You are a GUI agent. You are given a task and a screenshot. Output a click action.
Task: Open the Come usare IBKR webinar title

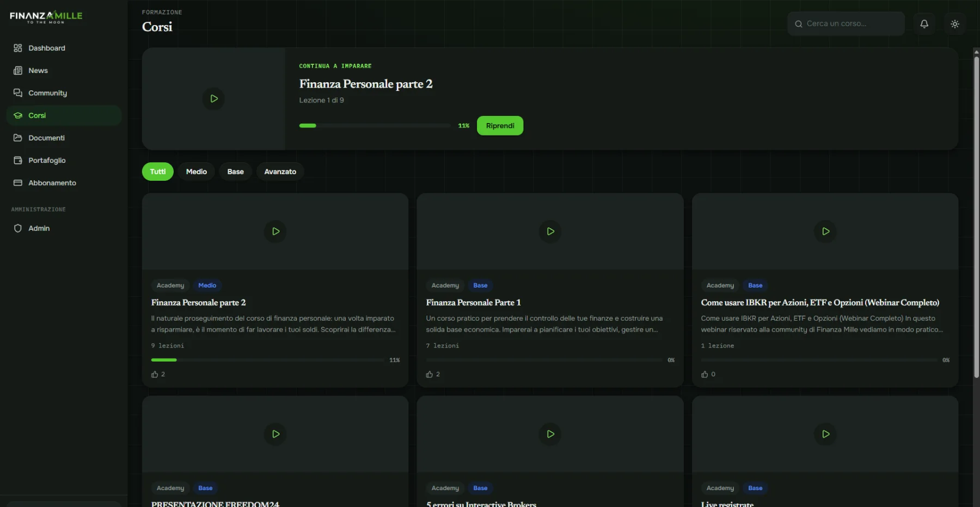[x=820, y=302]
